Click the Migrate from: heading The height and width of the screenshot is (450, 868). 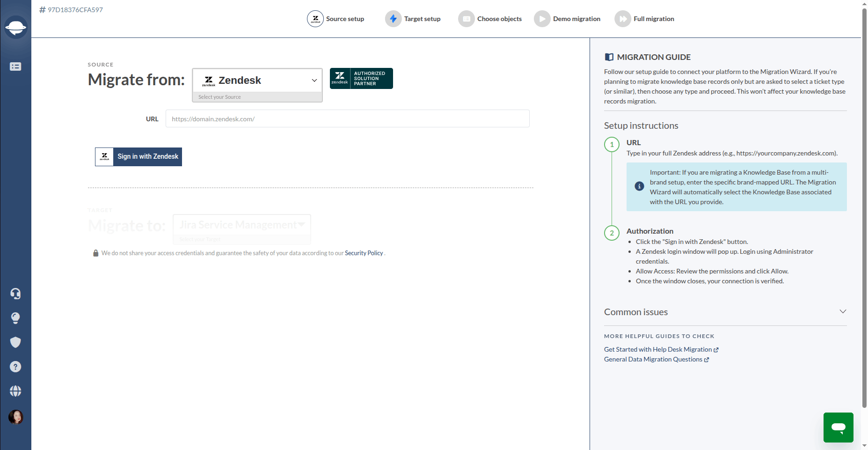pyautogui.click(x=136, y=80)
